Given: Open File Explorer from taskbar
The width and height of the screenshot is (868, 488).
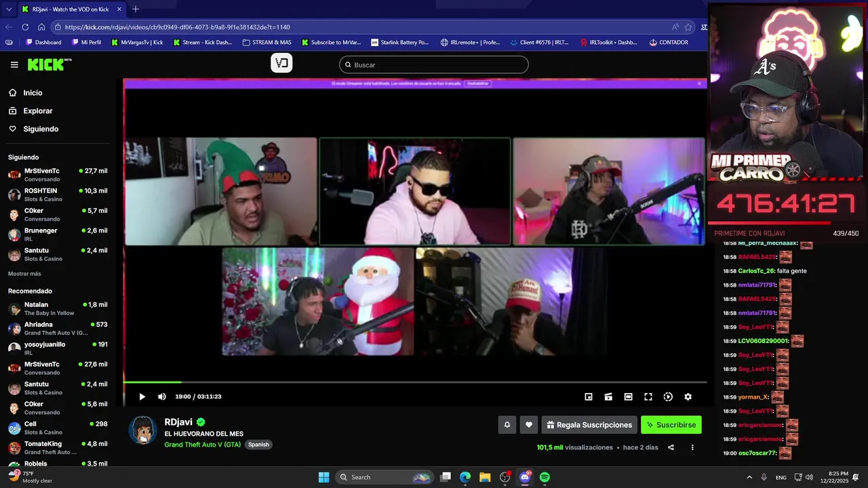Looking at the screenshot, I should click(485, 477).
